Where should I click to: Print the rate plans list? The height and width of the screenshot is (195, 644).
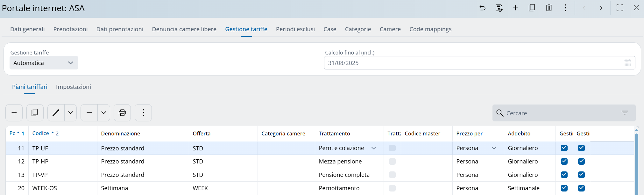pyautogui.click(x=122, y=113)
